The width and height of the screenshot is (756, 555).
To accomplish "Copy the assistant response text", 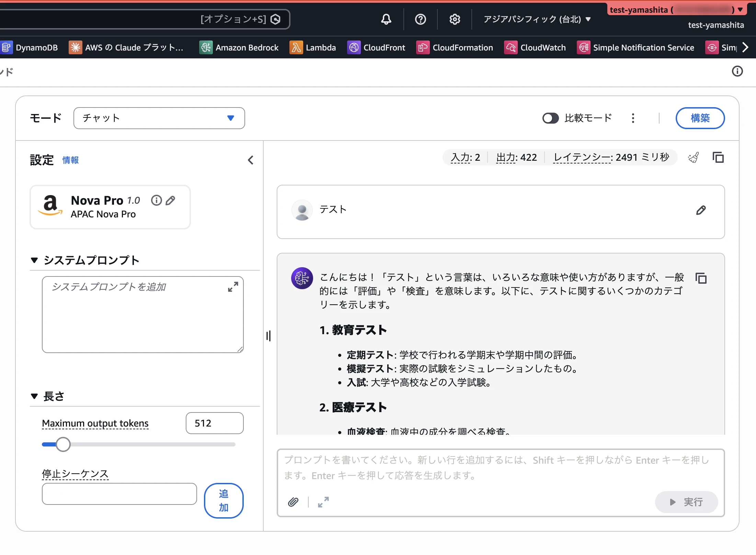I will coord(701,278).
